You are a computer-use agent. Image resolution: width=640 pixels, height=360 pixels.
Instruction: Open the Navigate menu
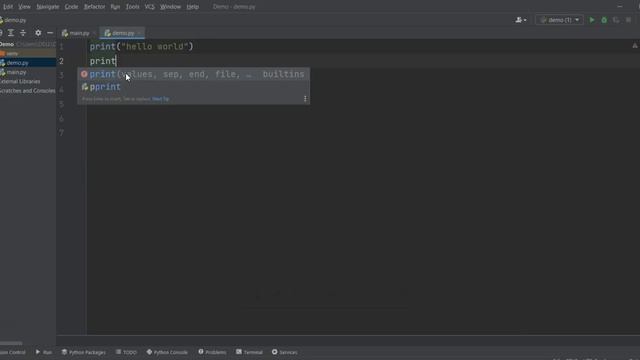point(48,7)
